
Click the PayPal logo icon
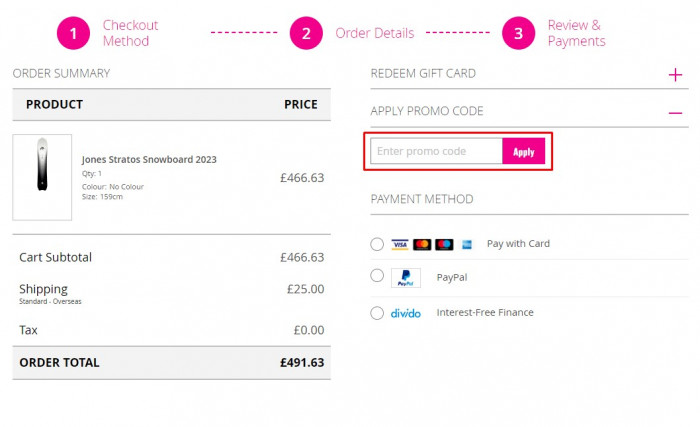(405, 278)
